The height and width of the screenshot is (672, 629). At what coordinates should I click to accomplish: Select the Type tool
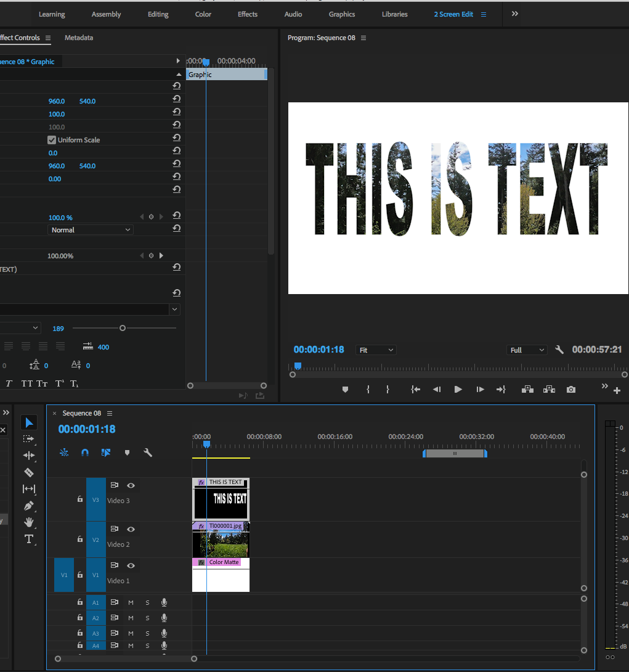tap(29, 539)
